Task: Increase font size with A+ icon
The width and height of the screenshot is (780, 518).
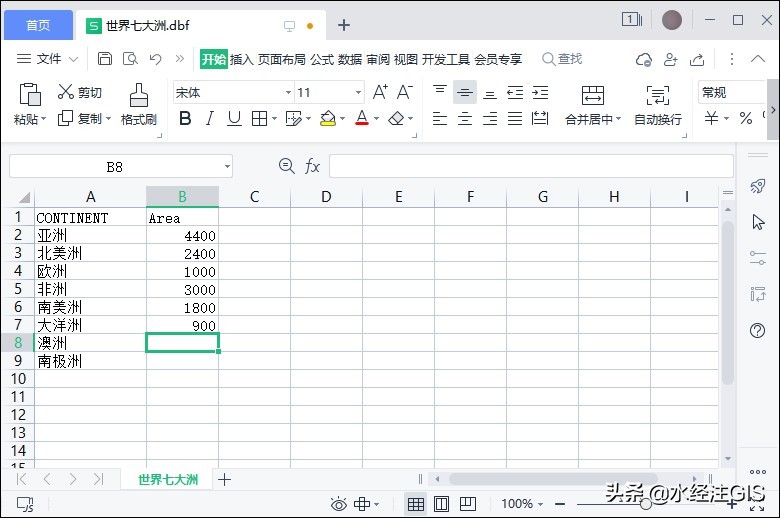Action: pyautogui.click(x=380, y=92)
